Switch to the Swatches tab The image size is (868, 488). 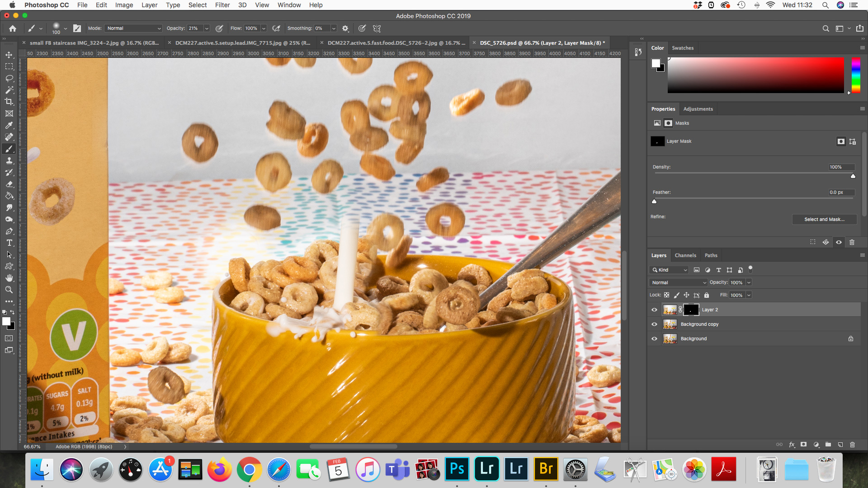(682, 48)
